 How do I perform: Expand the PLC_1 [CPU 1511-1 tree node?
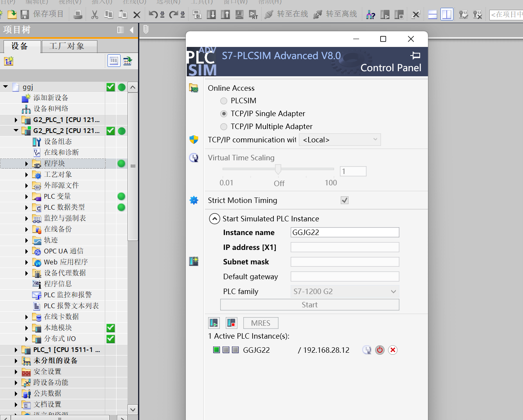(x=16, y=350)
